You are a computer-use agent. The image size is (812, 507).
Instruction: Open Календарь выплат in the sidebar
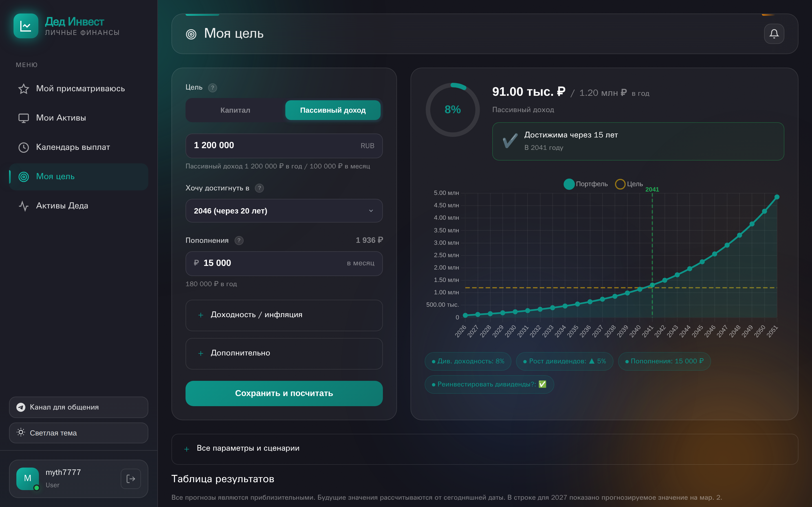coord(73,147)
